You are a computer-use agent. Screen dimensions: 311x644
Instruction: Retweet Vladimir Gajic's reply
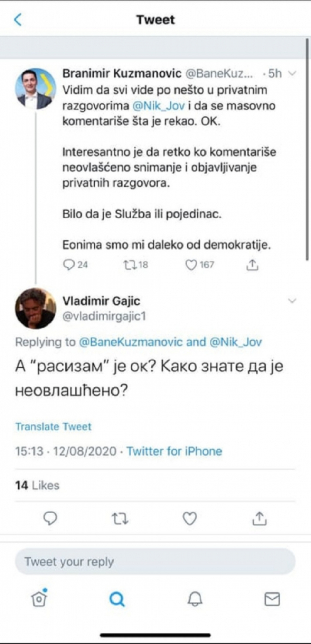[x=120, y=518]
